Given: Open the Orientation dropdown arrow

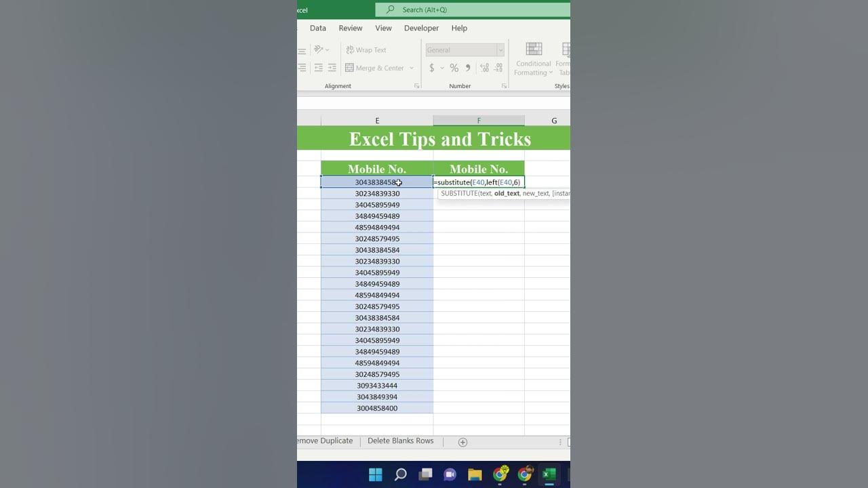Looking at the screenshot, I should [327, 49].
